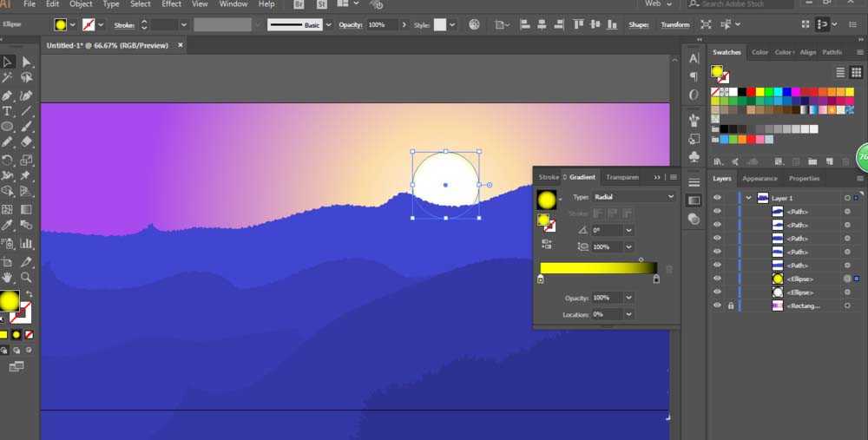
Task: Switch swatches to list view icon
Action: point(839,72)
